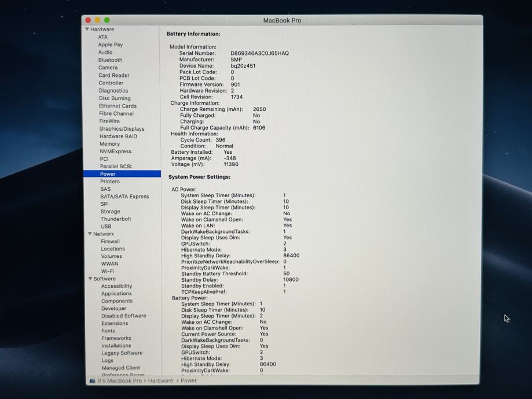Select Storage in the sidebar
This screenshot has width=532, height=399.
point(110,211)
